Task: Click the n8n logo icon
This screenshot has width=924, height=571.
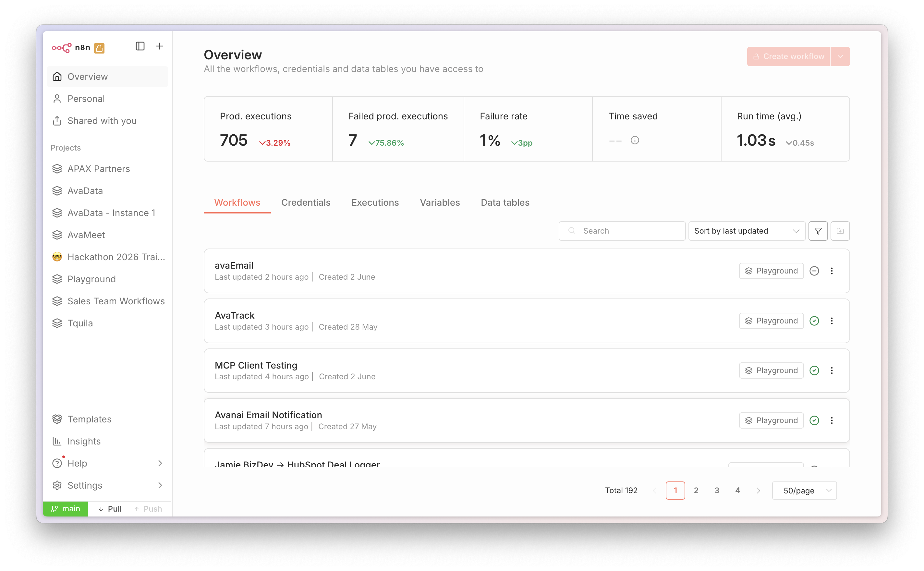Action: (62, 48)
